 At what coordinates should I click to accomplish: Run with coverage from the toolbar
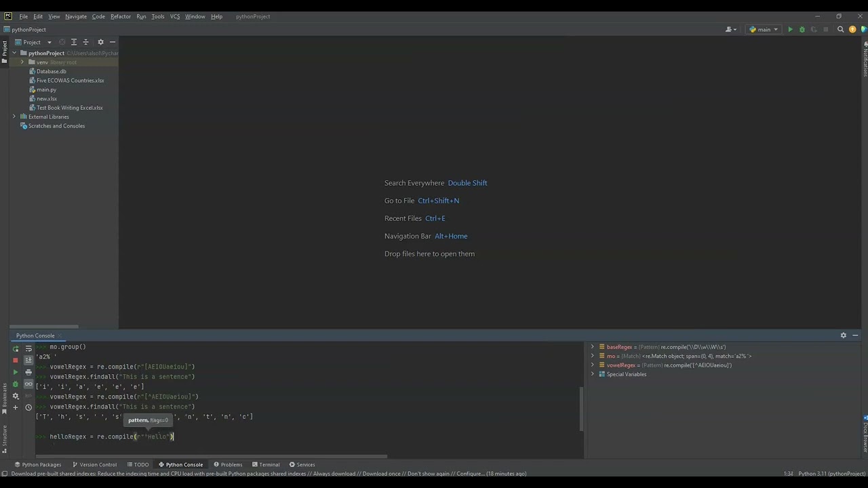[x=814, y=29]
